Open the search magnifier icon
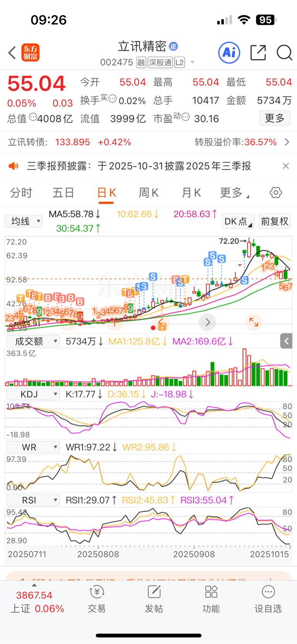Screen dimensions: 297x644 [x=284, y=53]
